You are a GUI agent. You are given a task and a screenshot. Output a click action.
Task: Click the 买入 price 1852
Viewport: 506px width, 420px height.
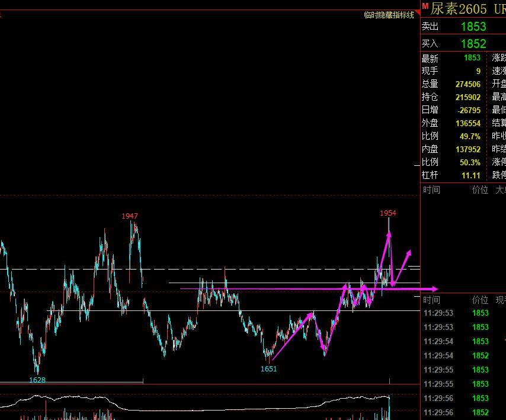473,44
